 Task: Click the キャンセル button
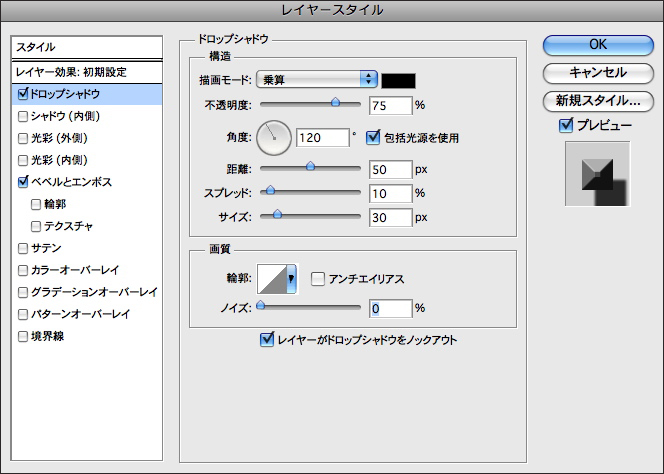598,73
